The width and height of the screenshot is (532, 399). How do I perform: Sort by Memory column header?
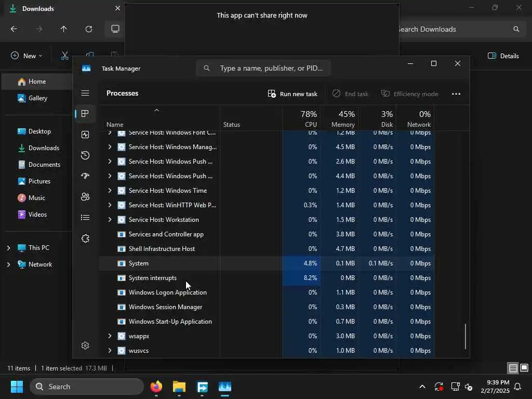pos(340,118)
